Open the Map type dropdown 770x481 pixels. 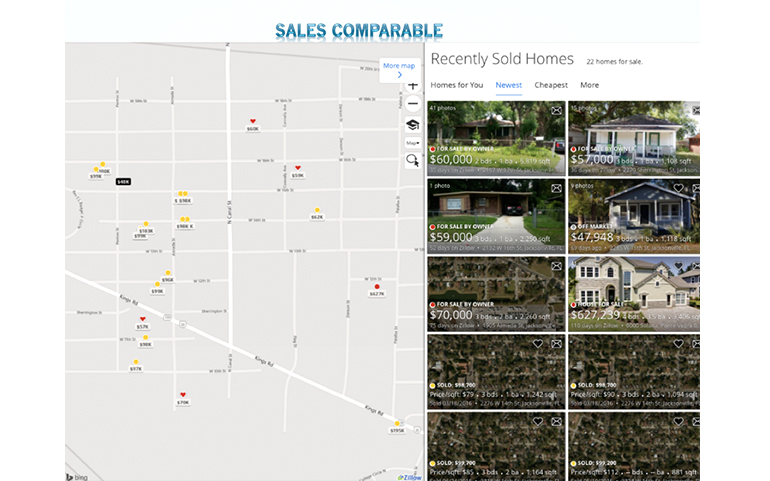click(412, 143)
